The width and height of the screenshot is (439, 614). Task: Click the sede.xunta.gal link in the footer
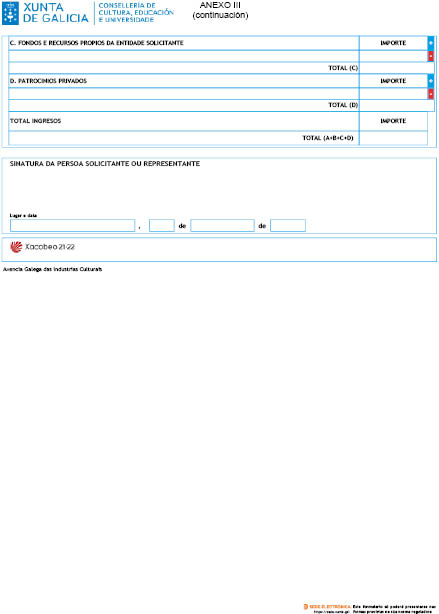pos(331,611)
